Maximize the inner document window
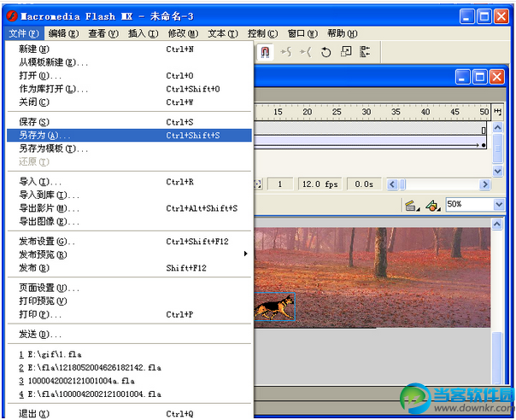This screenshot has height=420, width=516. click(x=480, y=78)
